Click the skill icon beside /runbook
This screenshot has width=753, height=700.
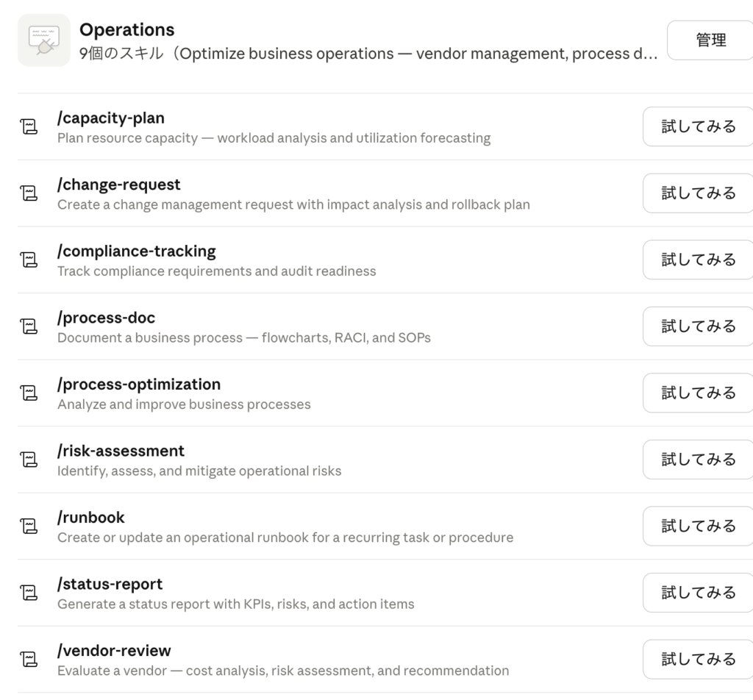tap(28, 526)
